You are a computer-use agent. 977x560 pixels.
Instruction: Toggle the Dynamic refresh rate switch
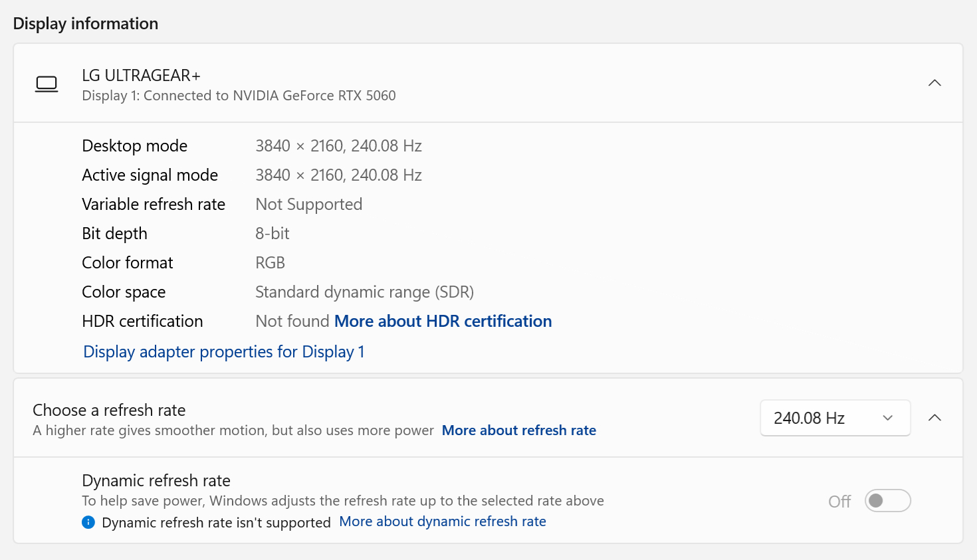pos(887,501)
